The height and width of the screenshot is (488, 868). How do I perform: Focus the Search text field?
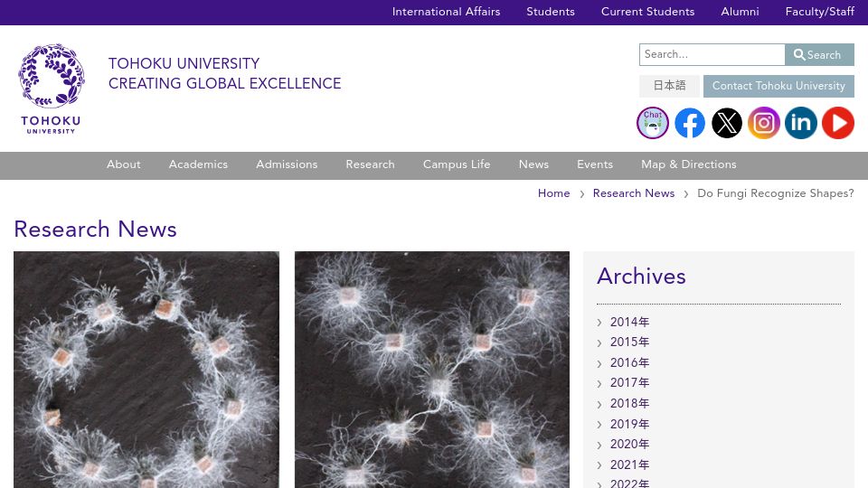712,55
